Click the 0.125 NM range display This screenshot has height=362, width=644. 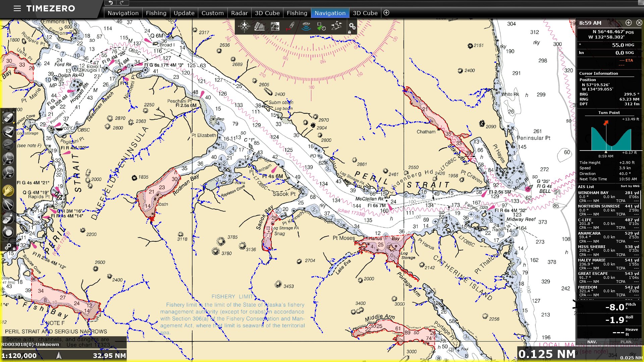coord(547,354)
